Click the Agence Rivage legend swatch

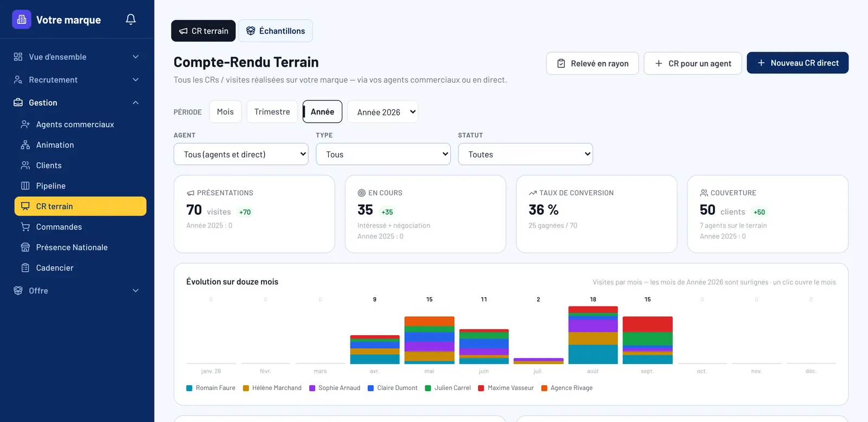point(544,388)
